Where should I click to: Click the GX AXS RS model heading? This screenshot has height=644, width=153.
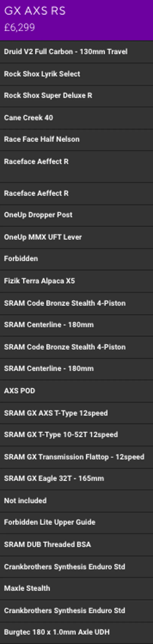pyautogui.click(x=35, y=11)
